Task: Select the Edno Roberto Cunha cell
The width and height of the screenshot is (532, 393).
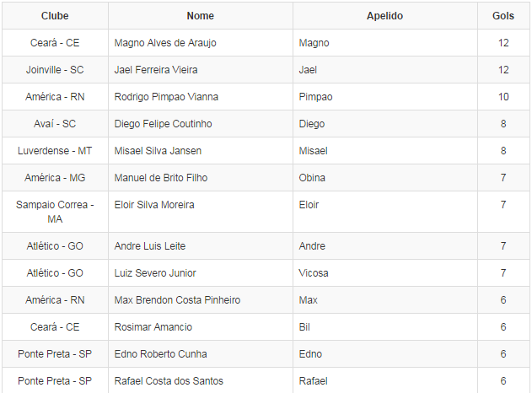Action: coord(160,354)
